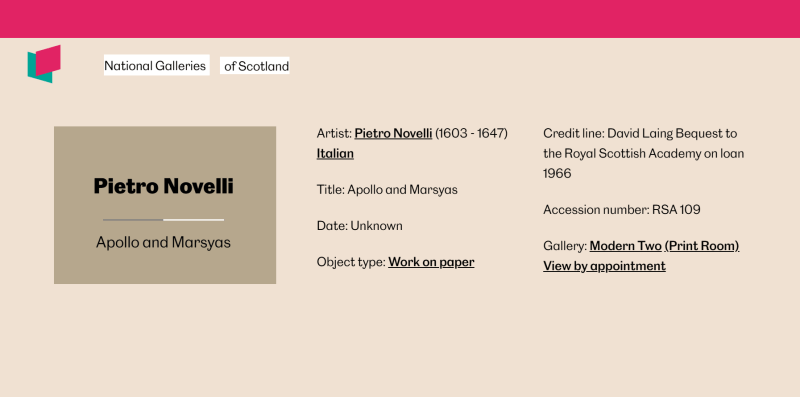Click the Accession number RSA 109 text

click(x=621, y=210)
